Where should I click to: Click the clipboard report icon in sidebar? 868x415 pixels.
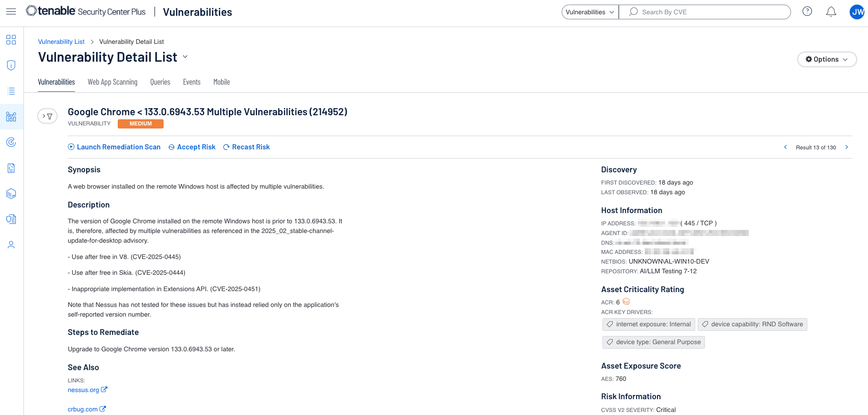(11, 168)
